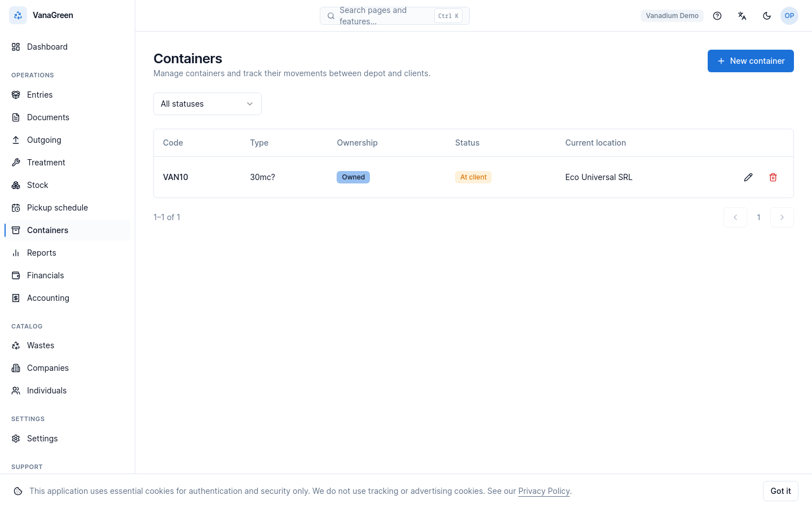This screenshot has width=812, height=508.
Task: Toggle dark mode with moon icon
Action: 767,16
